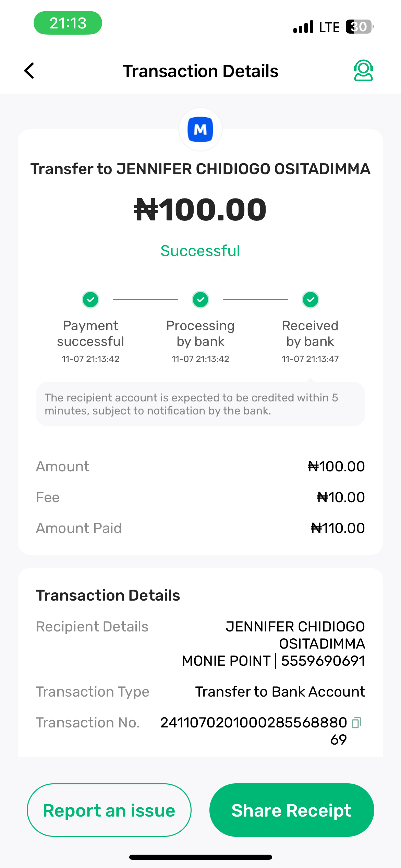Copy the transaction number with copy icon
This screenshot has height=868, width=401.
pos(356,723)
